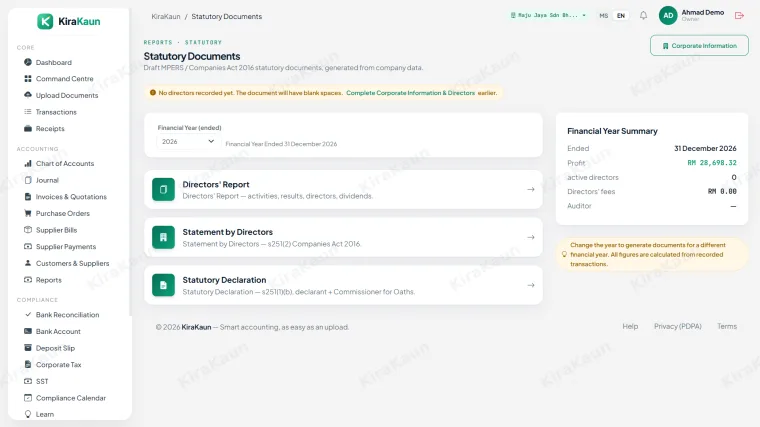Click the arrow on the Directors' Report row
This screenshot has height=427, width=760.
pyautogui.click(x=531, y=190)
